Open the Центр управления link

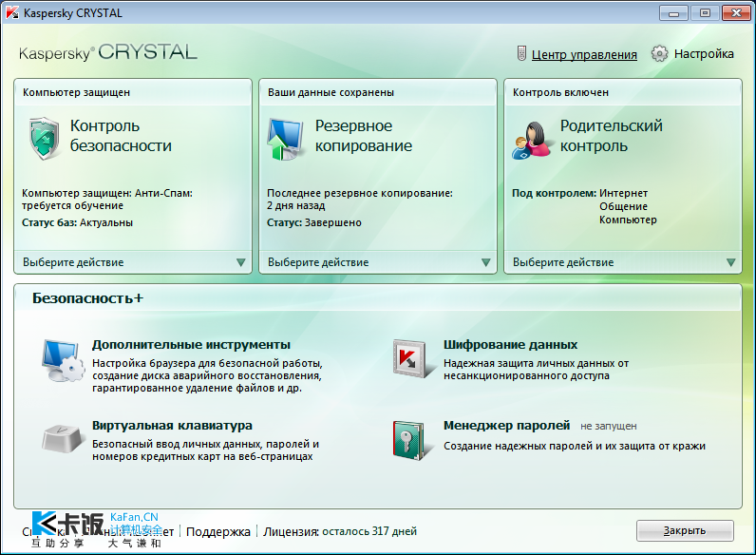tap(584, 54)
